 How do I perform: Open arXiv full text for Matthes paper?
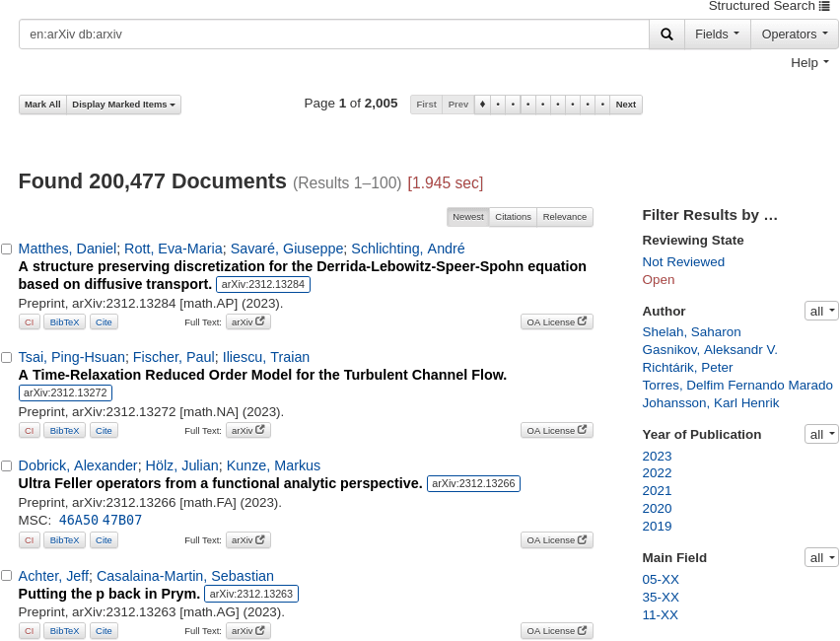[x=247, y=321]
